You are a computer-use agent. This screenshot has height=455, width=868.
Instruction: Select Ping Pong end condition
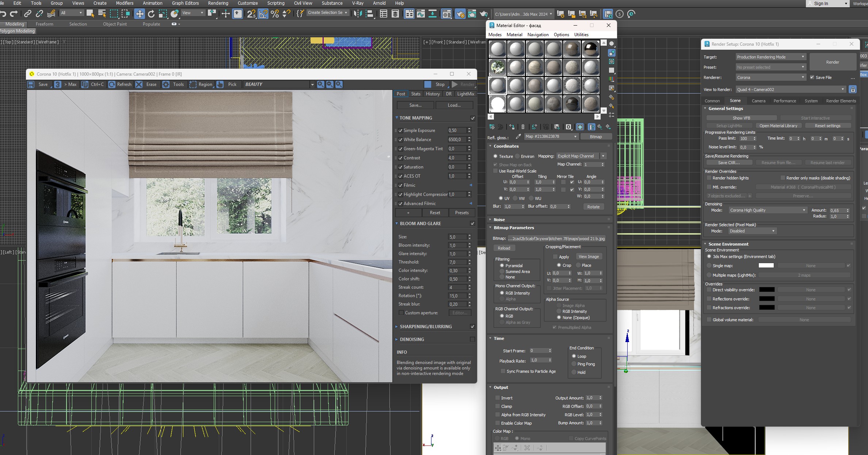pyautogui.click(x=574, y=364)
